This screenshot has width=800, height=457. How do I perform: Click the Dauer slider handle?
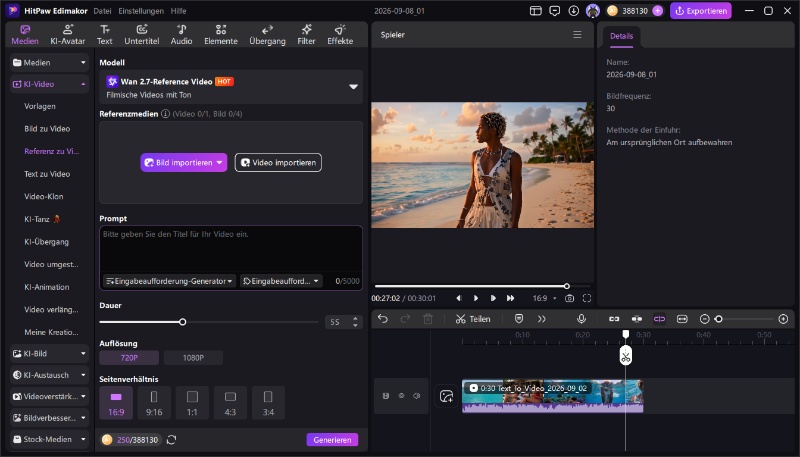pos(183,322)
